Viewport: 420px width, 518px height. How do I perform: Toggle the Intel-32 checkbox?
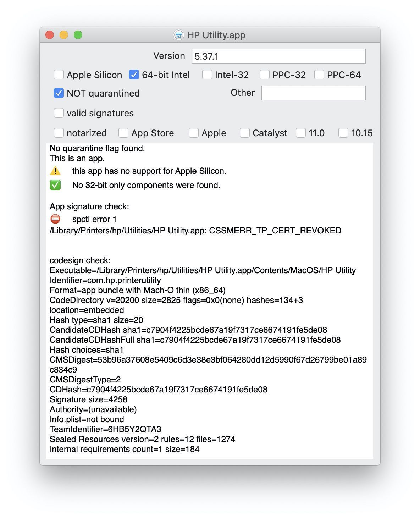pos(207,75)
